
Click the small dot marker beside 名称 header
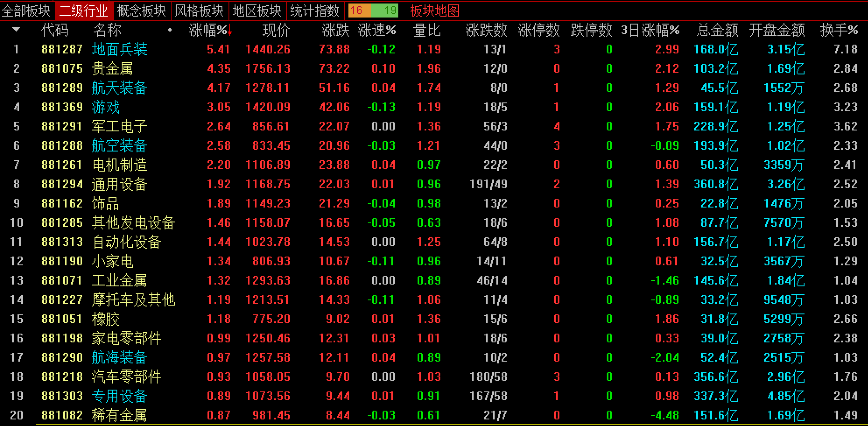170,30
